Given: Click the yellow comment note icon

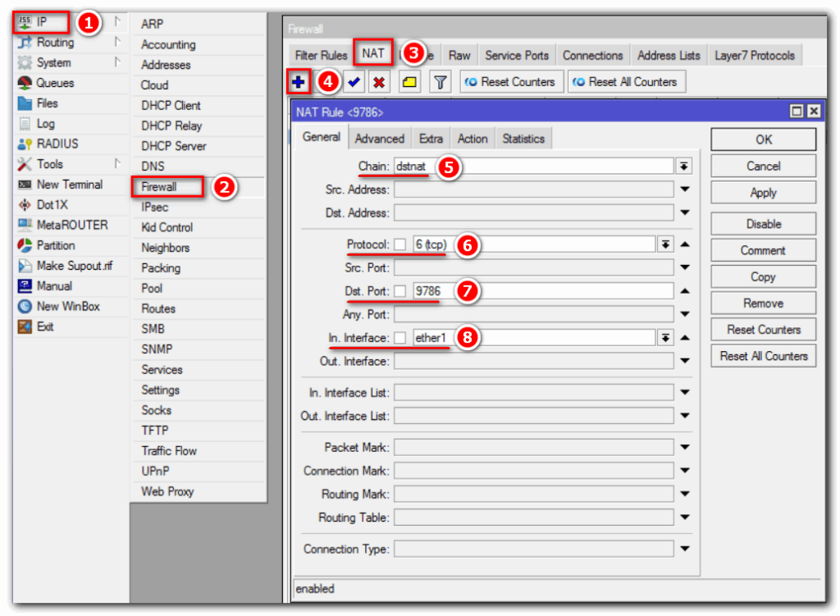Looking at the screenshot, I should pos(410,82).
